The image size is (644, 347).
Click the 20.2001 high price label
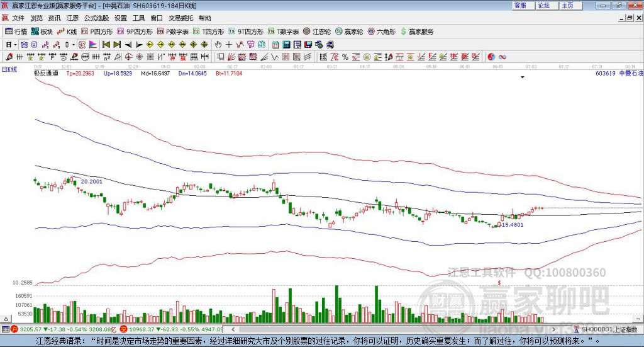tap(92, 181)
